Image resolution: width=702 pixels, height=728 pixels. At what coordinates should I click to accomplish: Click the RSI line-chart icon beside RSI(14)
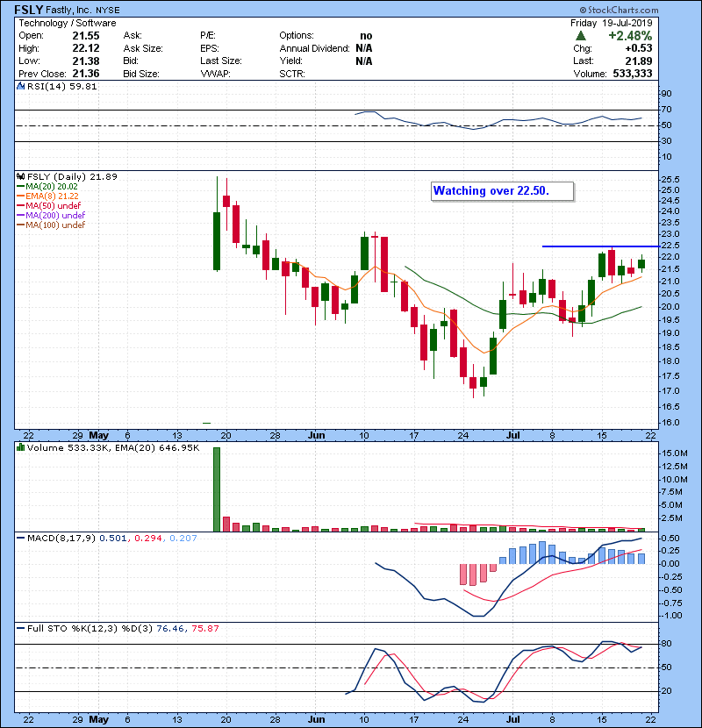(x=20, y=86)
